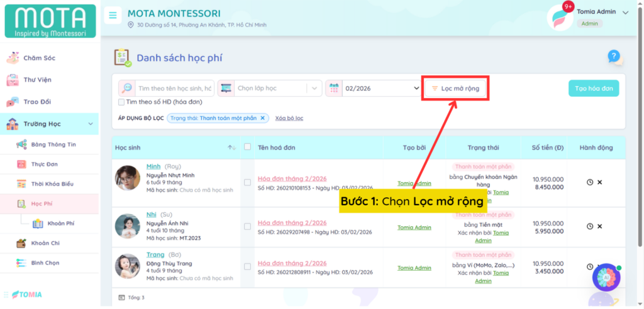Click the Tạo hóa đơn button
Screen dimensions: 644x309
tap(593, 89)
